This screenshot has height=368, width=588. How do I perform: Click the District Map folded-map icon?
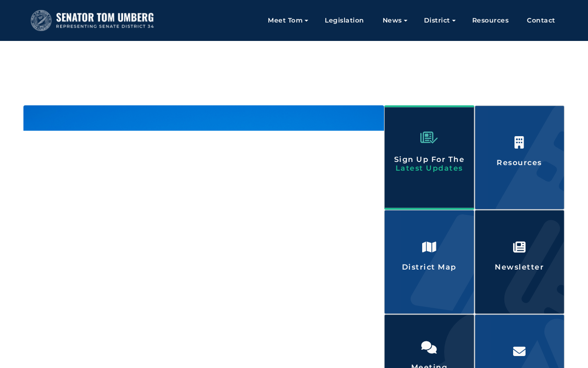point(429,247)
